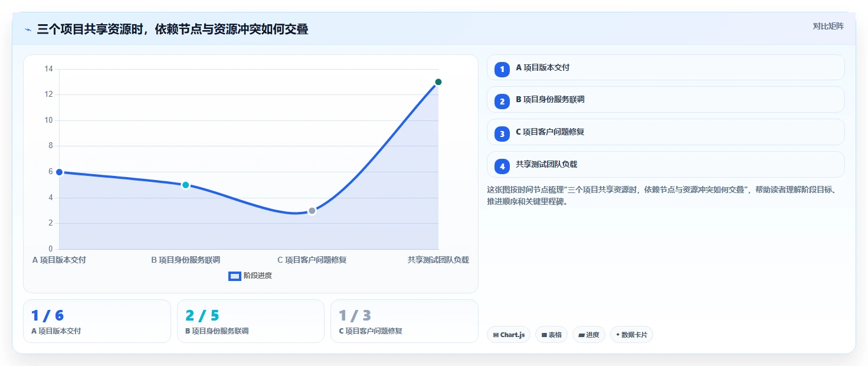Select numbered badge 2 for B 项目身份服务联调
The width and height of the screenshot is (868, 366).
click(x=502, y=102)
